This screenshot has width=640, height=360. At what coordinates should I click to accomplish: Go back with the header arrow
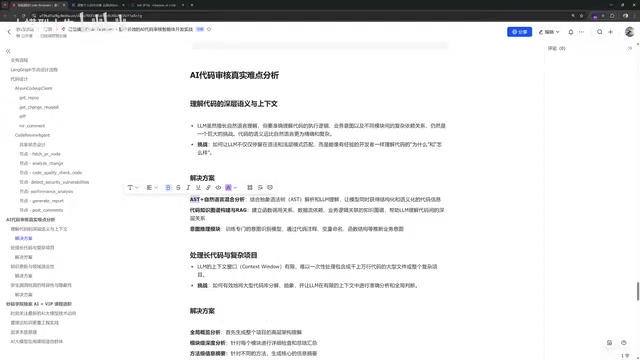click(x=9, y=32)
